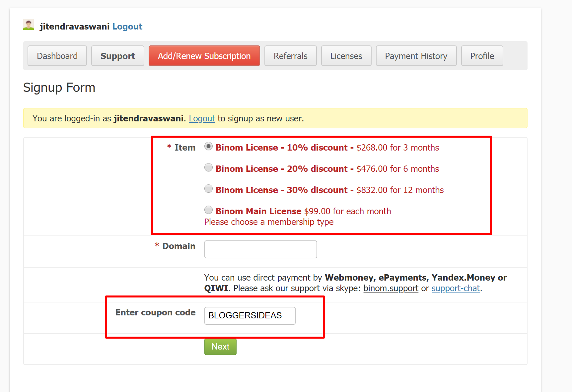Click the coupon code field containing BLOGGERSIDEAS
572x392 pixels.
tap(250, 315)
